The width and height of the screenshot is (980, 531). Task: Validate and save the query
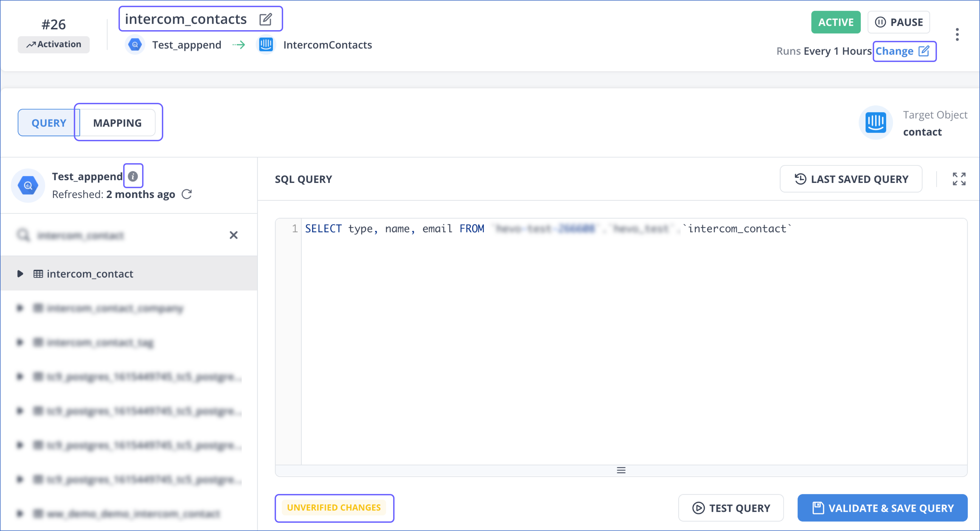point(882,508)
